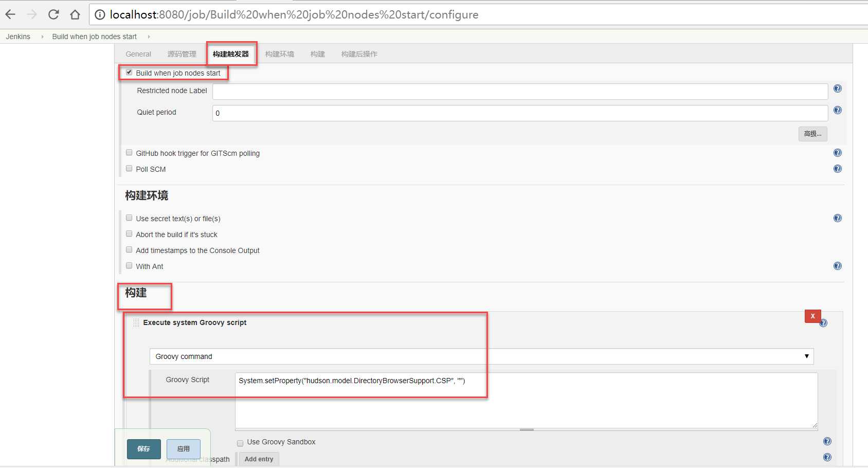Open help for Quiet period

click(x=838, y=110)
